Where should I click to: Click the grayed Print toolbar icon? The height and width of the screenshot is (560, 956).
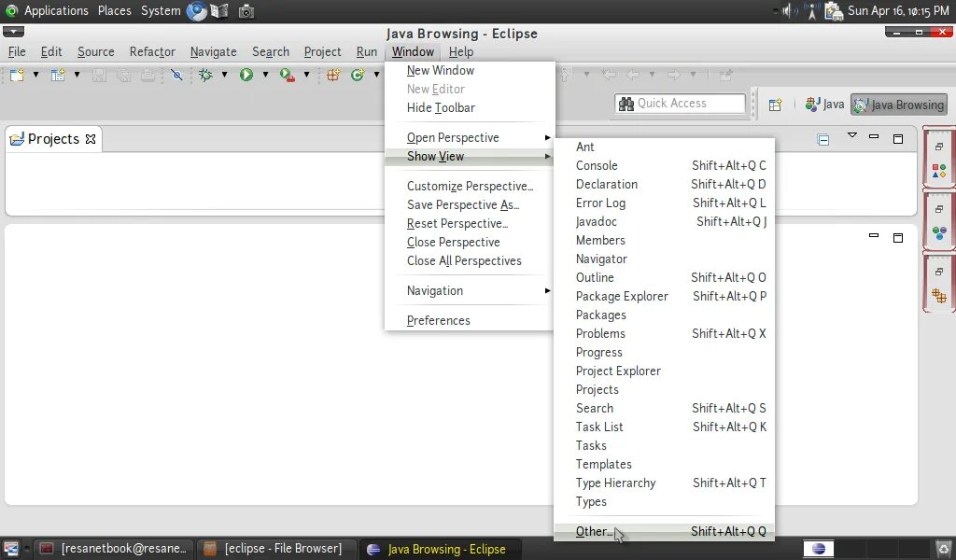(148, 75)
